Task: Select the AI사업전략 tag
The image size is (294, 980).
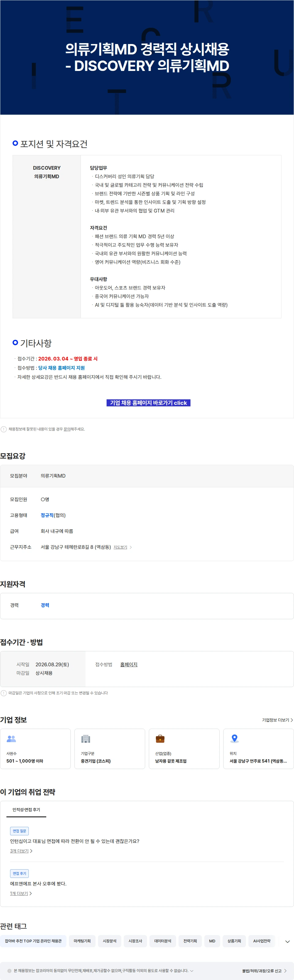Action: tap(262, 941)
